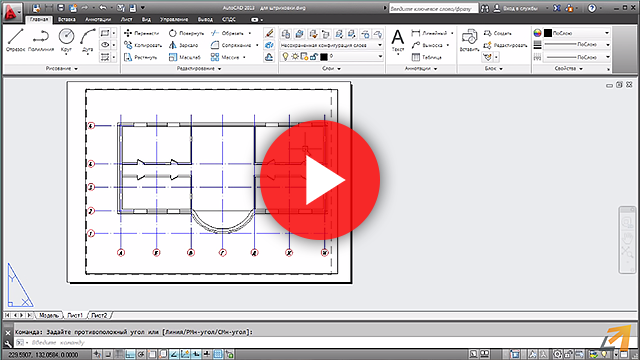Image resolution: width=640 pixels, height=360 pixels.
Task: Open the ПоСлою color swatch dropdown
Action: click(577, 33)
